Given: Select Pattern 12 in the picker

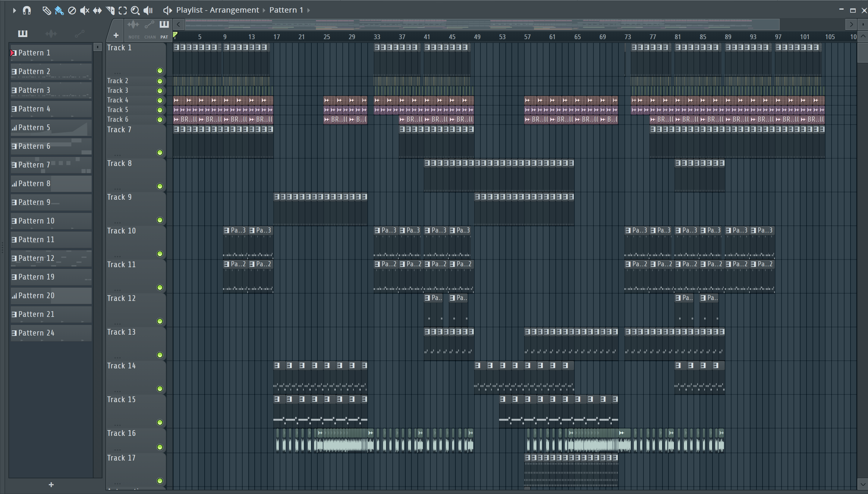Looking at the screenshot, I should point(51,258).
